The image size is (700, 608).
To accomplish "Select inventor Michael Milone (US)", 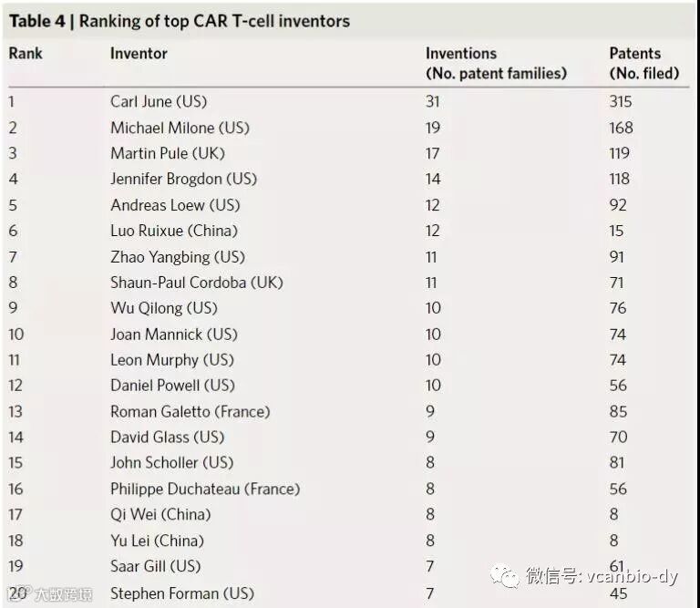I will pyautogui.click(x=180, y=128).
